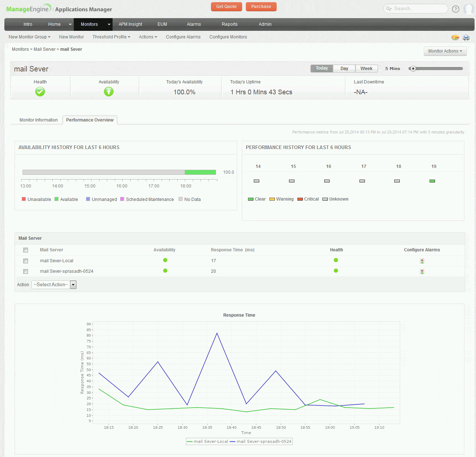Expand the Monitor Actions dropdown
The height and width of the screenshot is (457, 476).
tap(445, 51)
